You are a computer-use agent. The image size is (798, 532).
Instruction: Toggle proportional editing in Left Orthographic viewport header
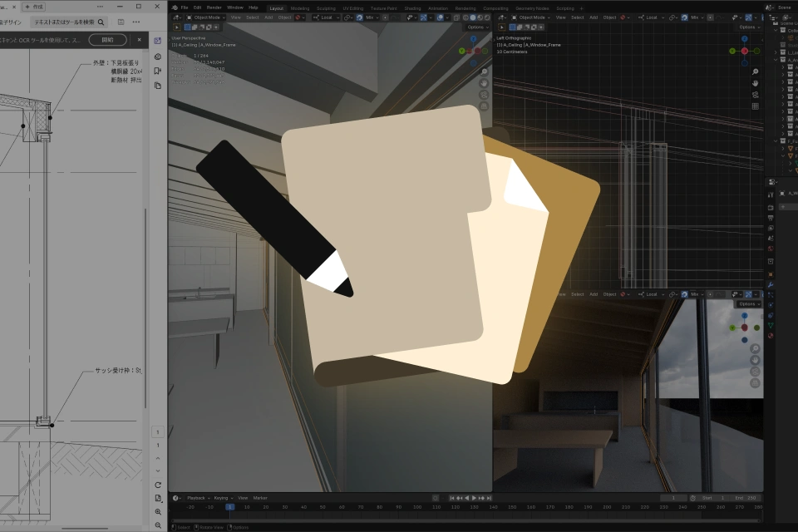point(710,17)
